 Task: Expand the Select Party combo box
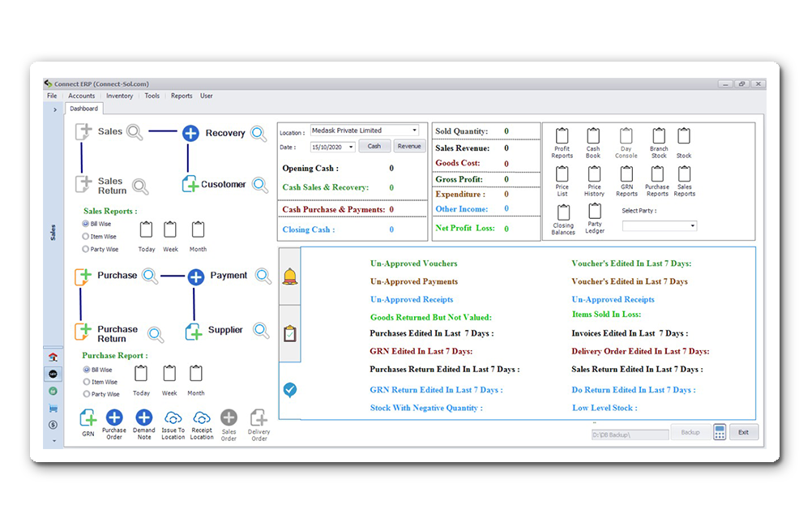click(x=692, y=226)
